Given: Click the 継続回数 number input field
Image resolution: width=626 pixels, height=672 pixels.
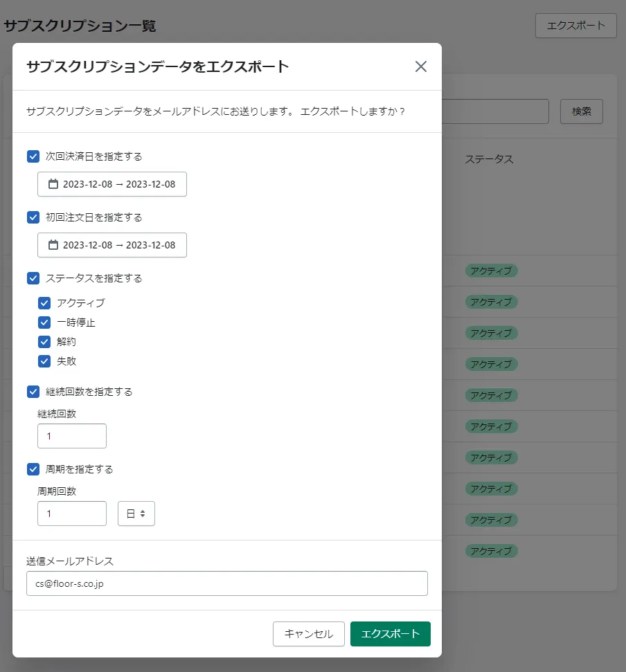Looking at the screenshot, I should point(72,436).
